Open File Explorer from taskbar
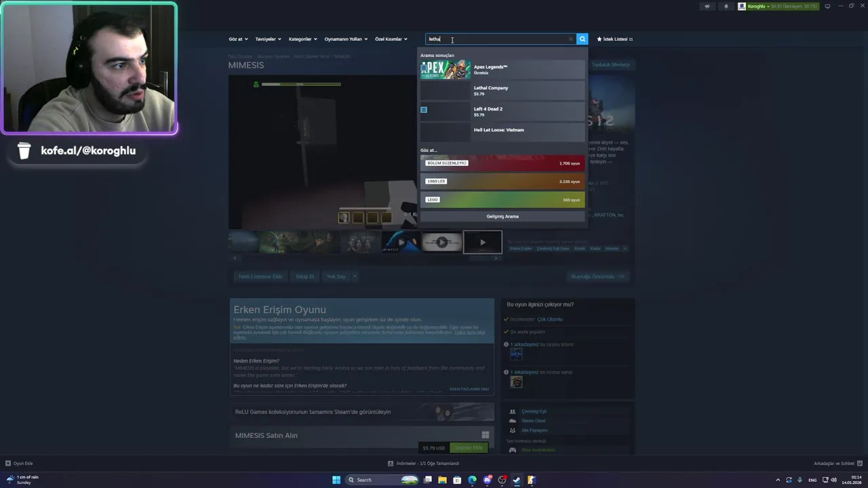The width and height of the screenshot is (868, 488). [443, 480]
